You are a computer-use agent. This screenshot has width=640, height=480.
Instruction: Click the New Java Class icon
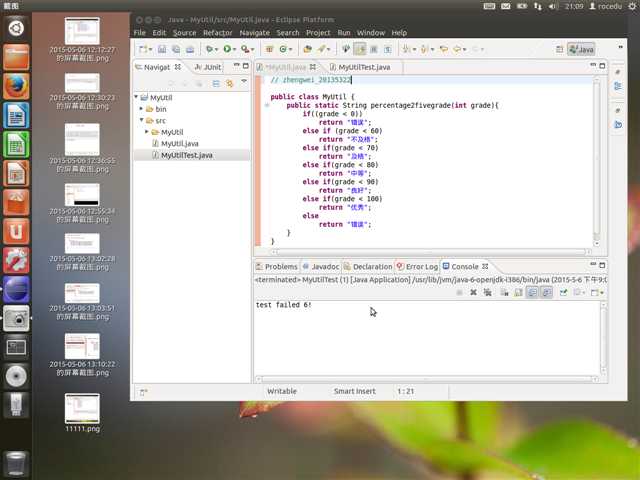283,49
